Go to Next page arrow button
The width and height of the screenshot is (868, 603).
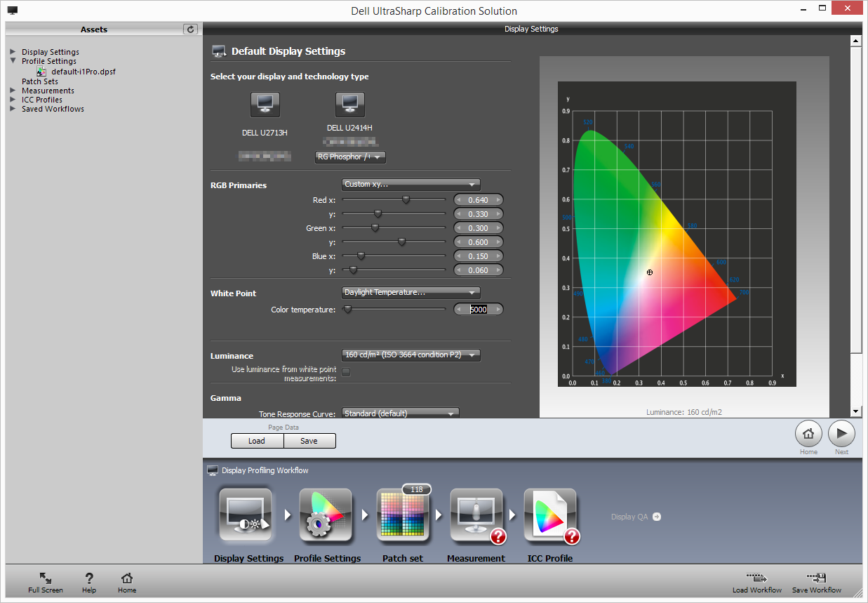(842, 434)
